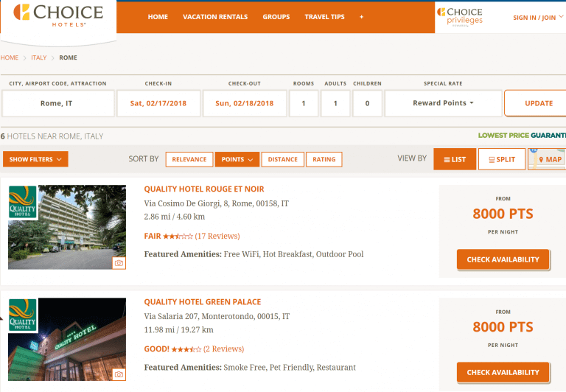Sort results by Rating
This screenshot has height=392, width=566.
tap(324, 159)
